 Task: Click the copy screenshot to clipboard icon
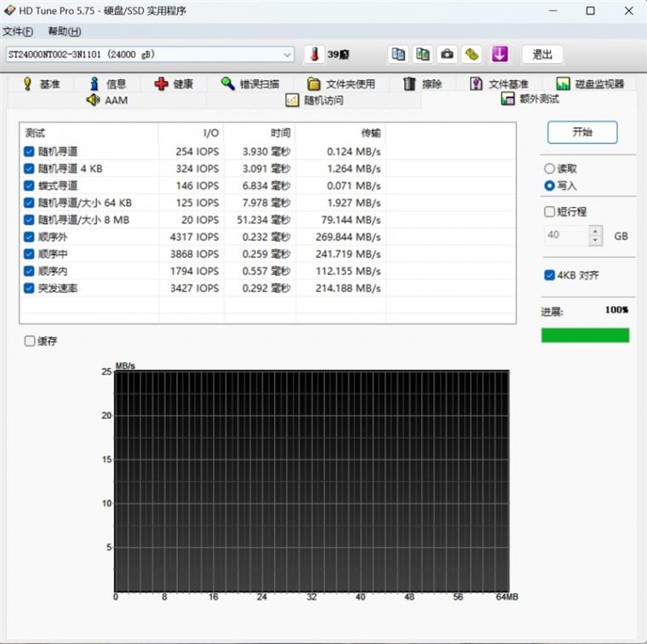422,54
